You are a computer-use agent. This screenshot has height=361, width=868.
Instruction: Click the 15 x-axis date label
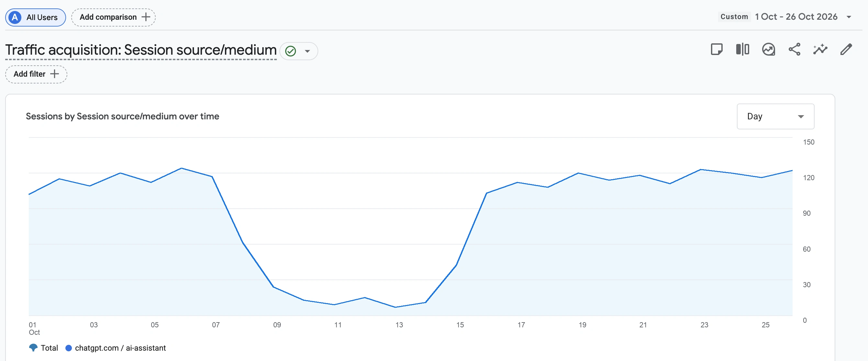tap(460, 325)
